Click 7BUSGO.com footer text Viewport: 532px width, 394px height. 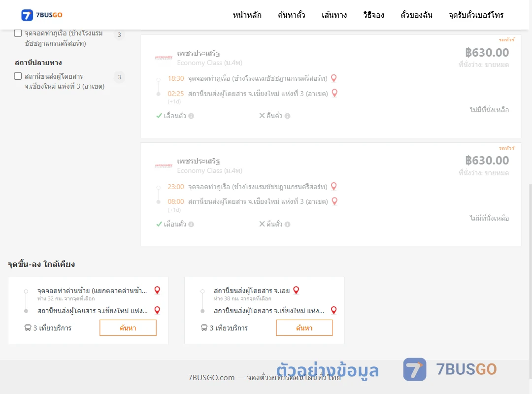tap(265, 377)
